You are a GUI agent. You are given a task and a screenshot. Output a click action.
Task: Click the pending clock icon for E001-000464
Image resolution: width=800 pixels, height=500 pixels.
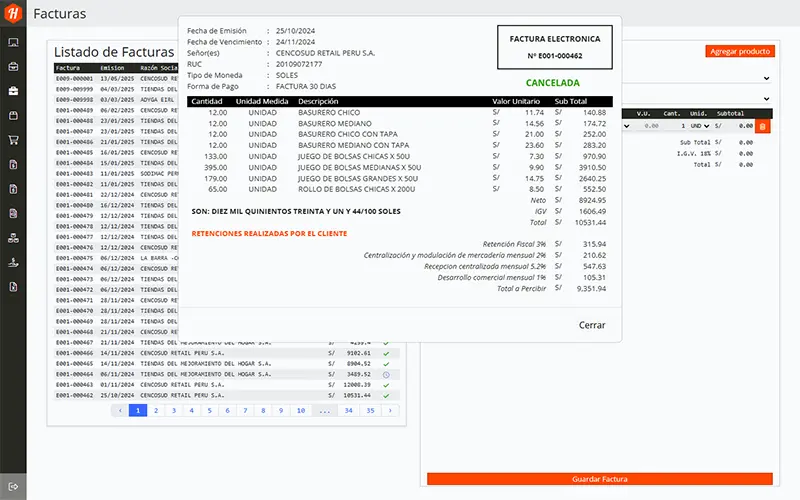[x=386, y=374]
